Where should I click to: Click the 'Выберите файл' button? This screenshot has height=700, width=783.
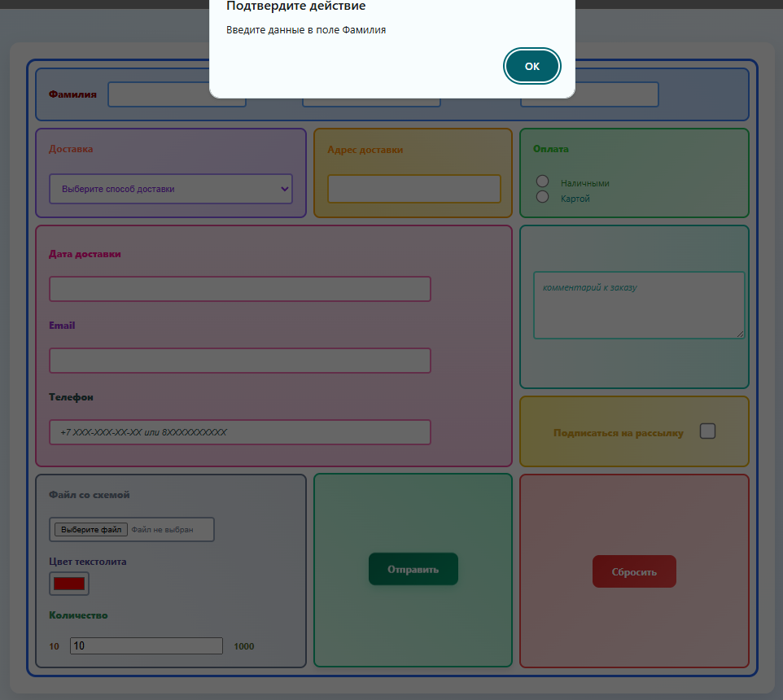pyautogui.click(x=91, y=529)
